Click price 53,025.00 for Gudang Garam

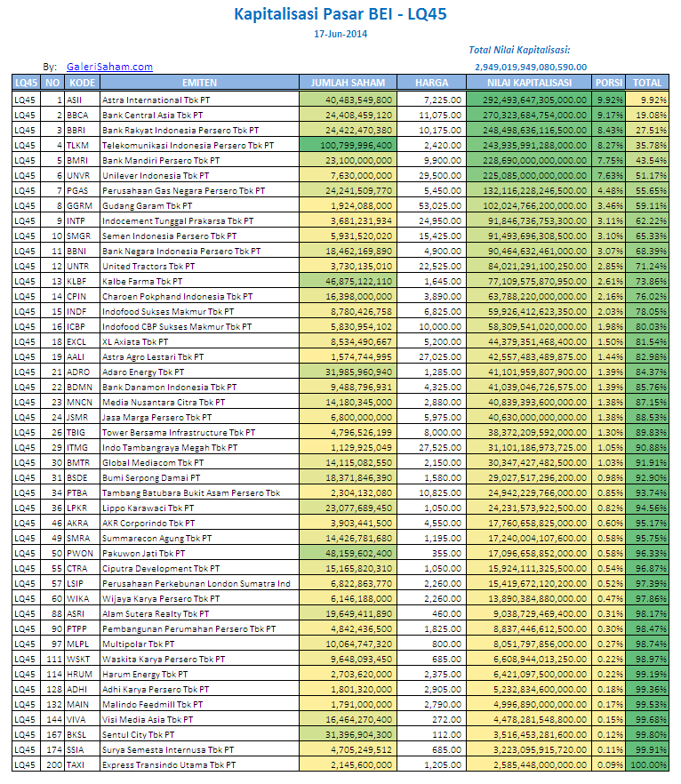(431, 205)
